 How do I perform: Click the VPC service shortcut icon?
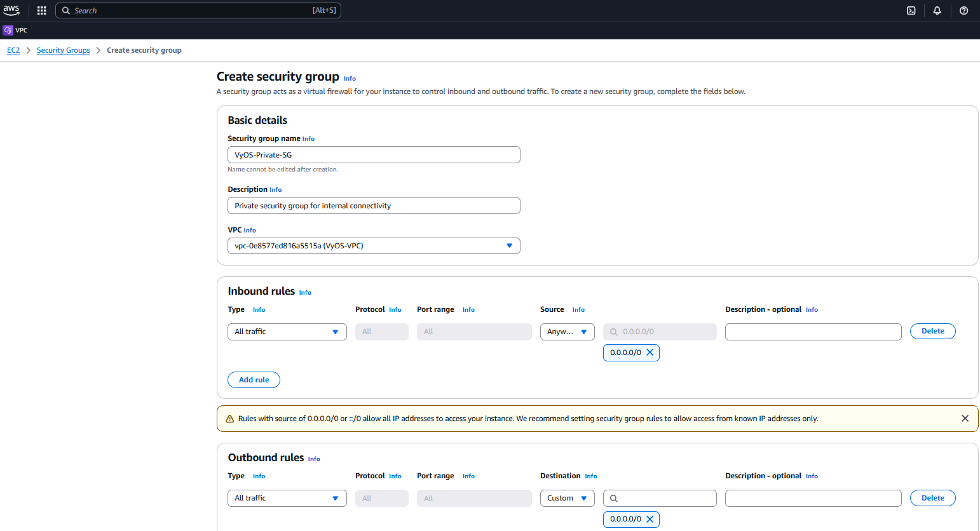(8, 30)
